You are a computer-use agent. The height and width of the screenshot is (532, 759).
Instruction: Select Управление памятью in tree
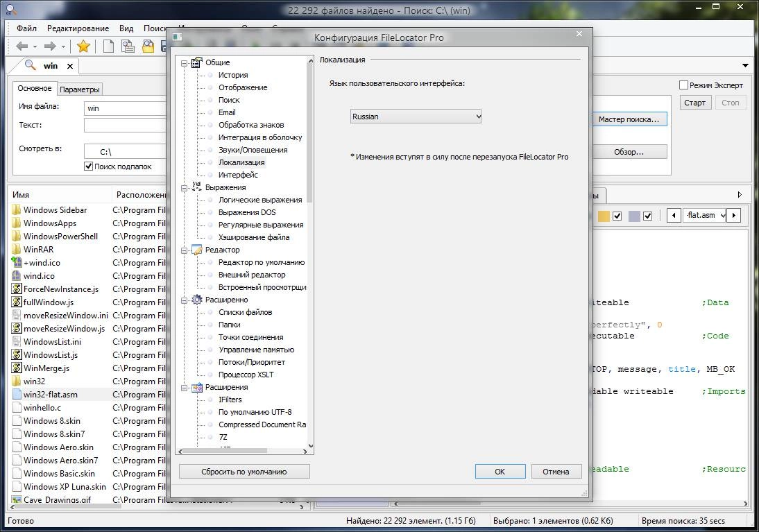pyautogui.click(x=256, y=350)
